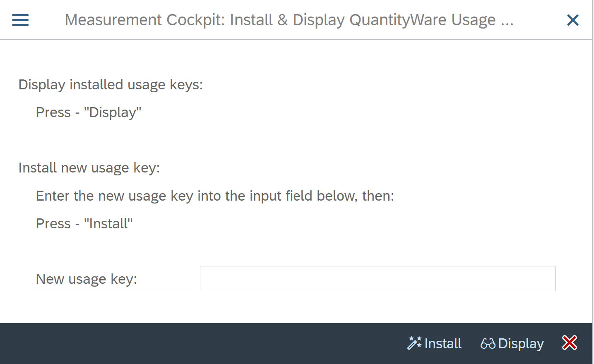
Task: Click Install to register the usage key
Action: pos(442,343)
